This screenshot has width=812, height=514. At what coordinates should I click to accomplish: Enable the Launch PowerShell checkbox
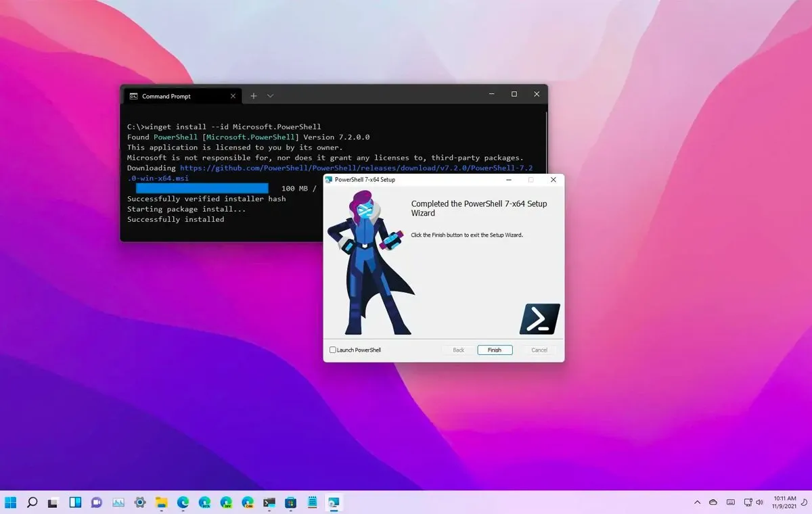(x=332, y=350)
